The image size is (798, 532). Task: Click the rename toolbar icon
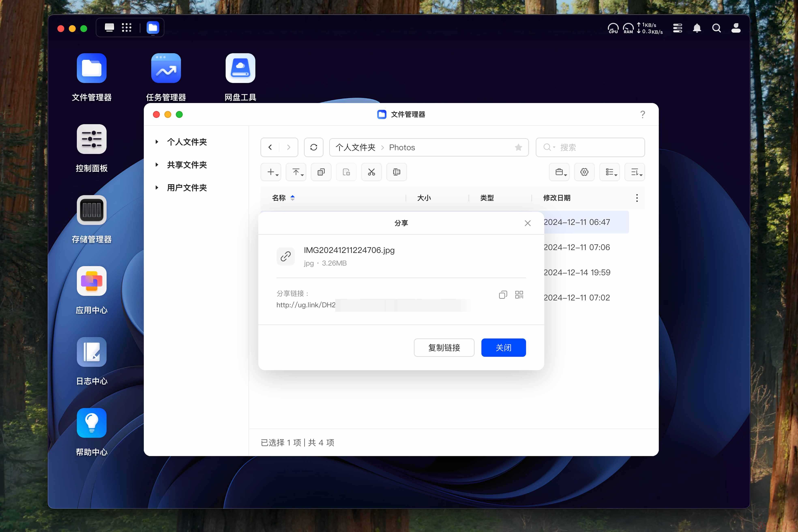click(396, 172)
